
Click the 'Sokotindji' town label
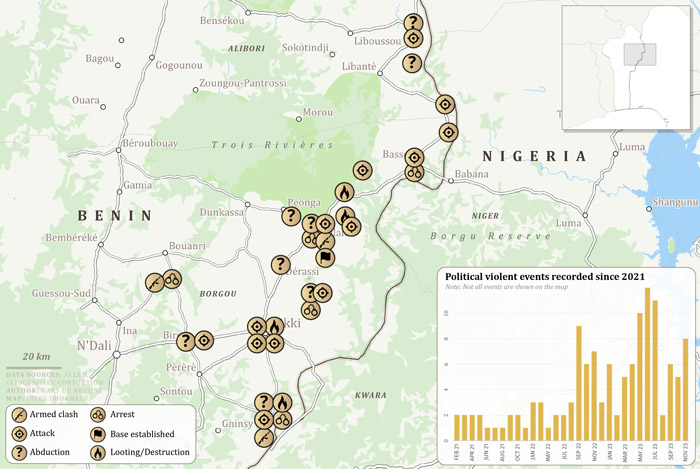[x=305, y=47]
